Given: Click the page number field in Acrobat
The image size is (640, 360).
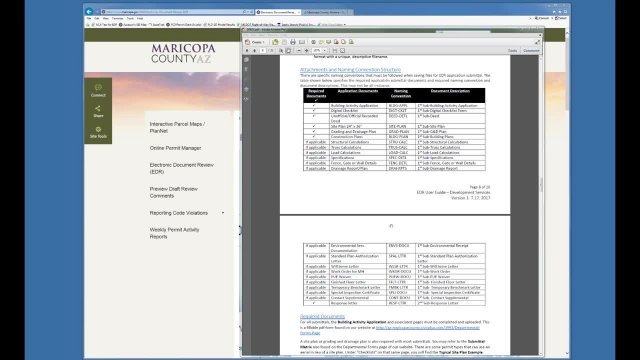Looking at the screenshot, I should 263,51.
